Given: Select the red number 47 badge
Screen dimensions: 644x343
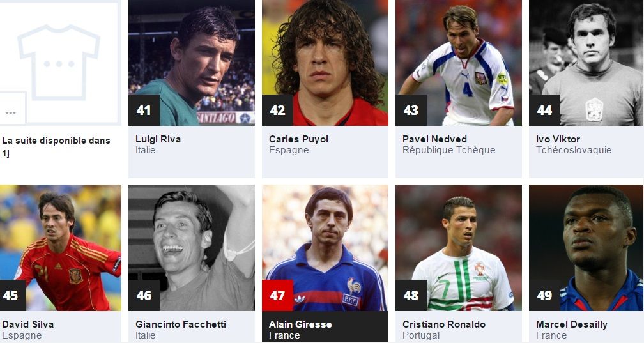Looking at the screenshot, I should point(278,295).
